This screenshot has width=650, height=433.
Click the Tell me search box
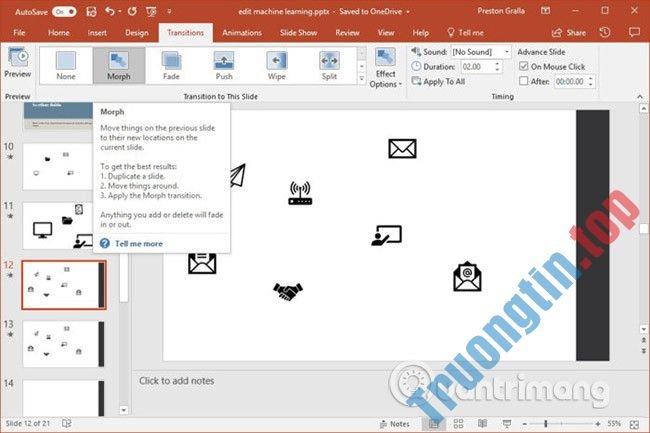click(466, 33)
